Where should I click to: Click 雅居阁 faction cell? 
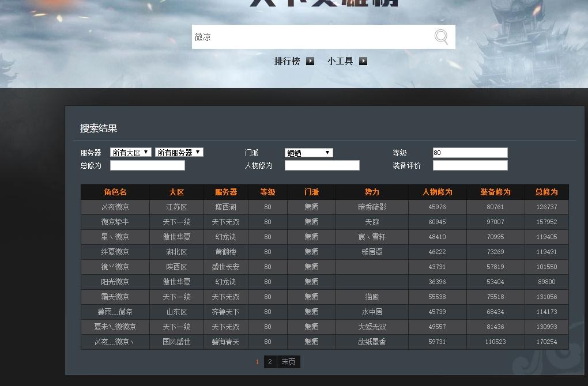(372, 252)
